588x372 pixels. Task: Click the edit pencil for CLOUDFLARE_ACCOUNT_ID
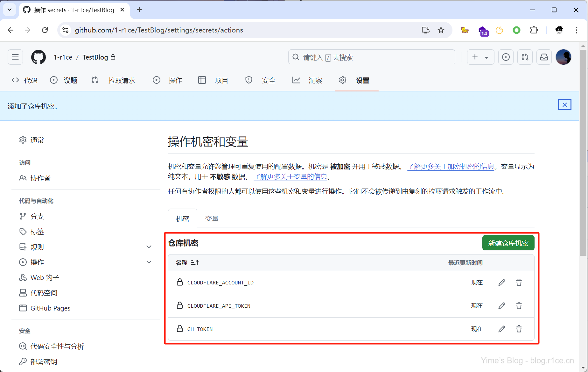(x=501, y=283)
